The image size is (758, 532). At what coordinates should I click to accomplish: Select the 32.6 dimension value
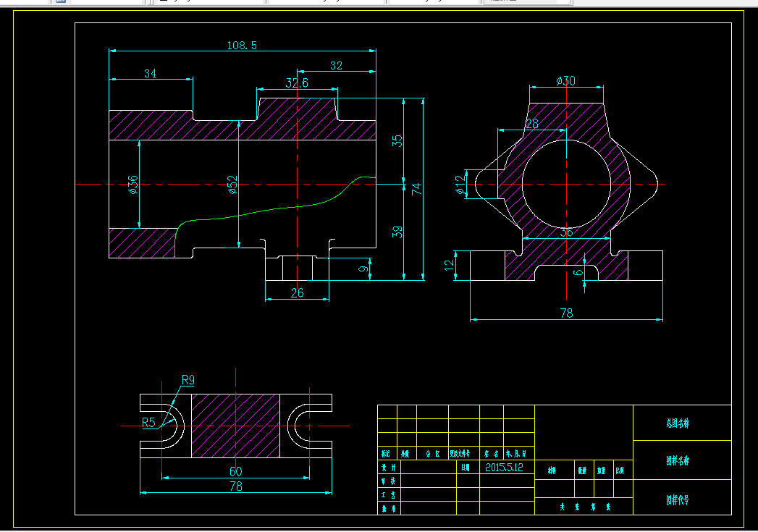297,83
